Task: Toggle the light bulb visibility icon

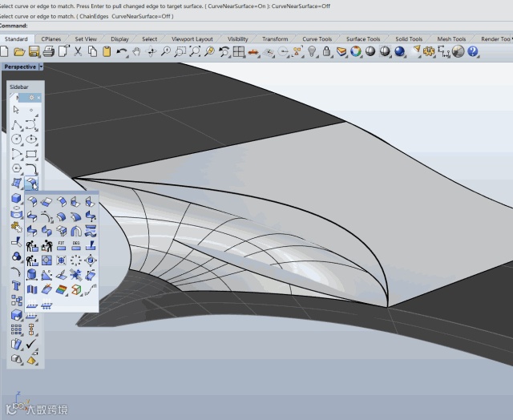Action: pos(312,51)
